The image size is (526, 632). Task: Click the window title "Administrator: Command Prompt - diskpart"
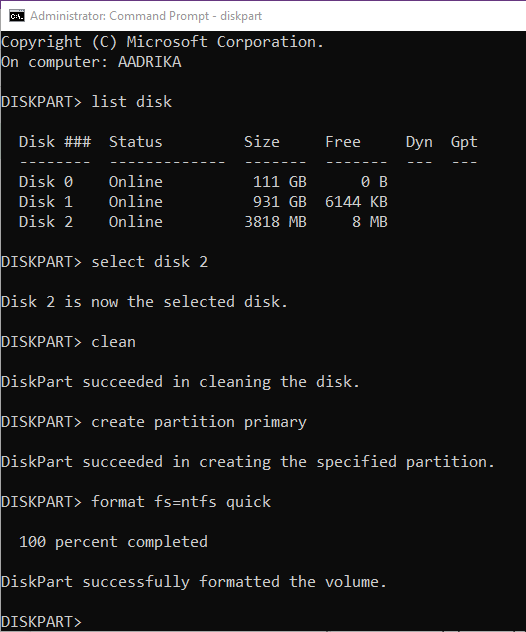click(146, 16)
